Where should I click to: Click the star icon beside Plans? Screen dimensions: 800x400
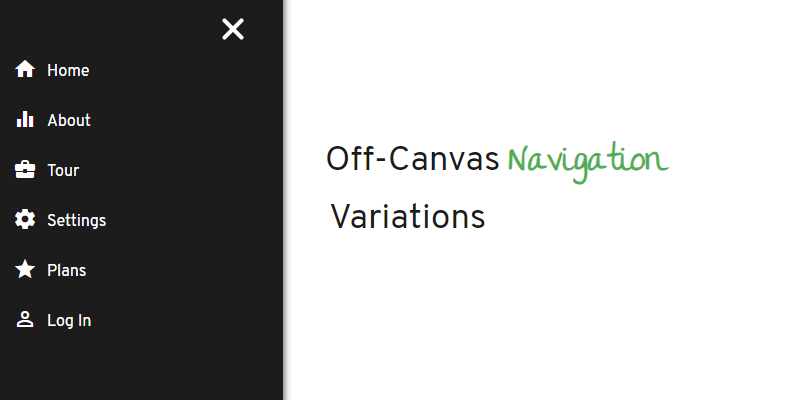(25, 270)
